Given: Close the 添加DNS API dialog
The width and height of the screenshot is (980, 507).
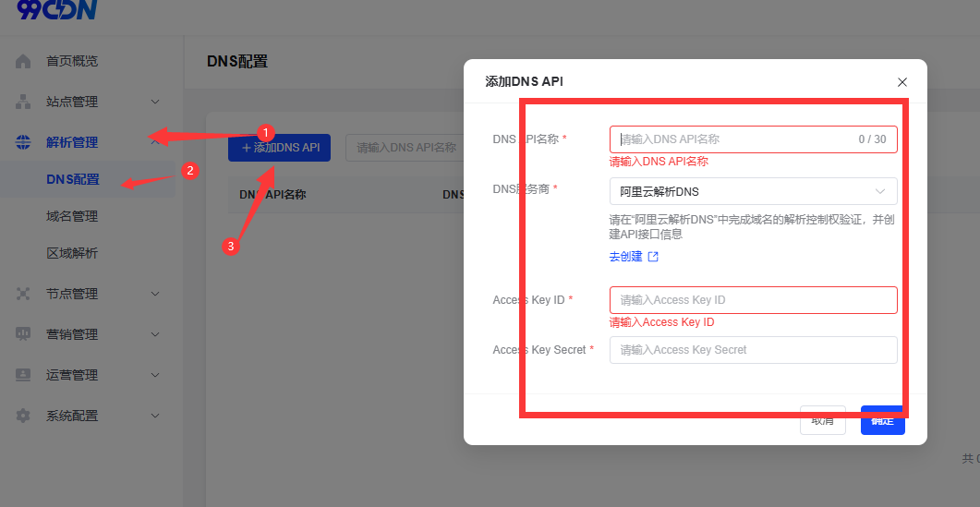Looking at the screenshot, I should [x=901, y=82].
